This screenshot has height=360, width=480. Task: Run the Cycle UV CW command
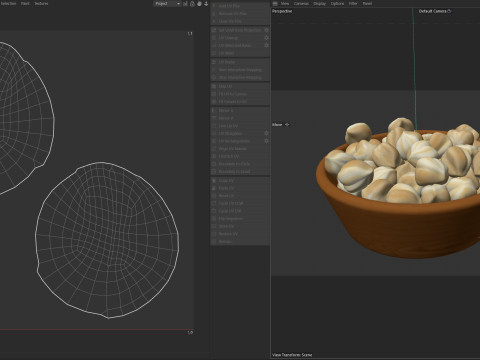tap(240, 211)
